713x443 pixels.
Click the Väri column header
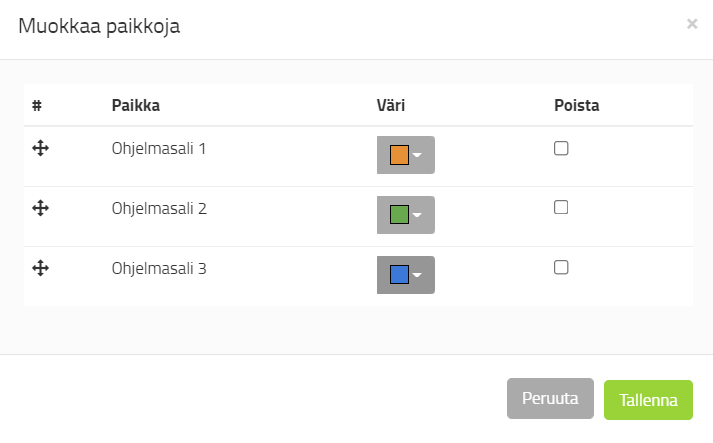(390, 105)
